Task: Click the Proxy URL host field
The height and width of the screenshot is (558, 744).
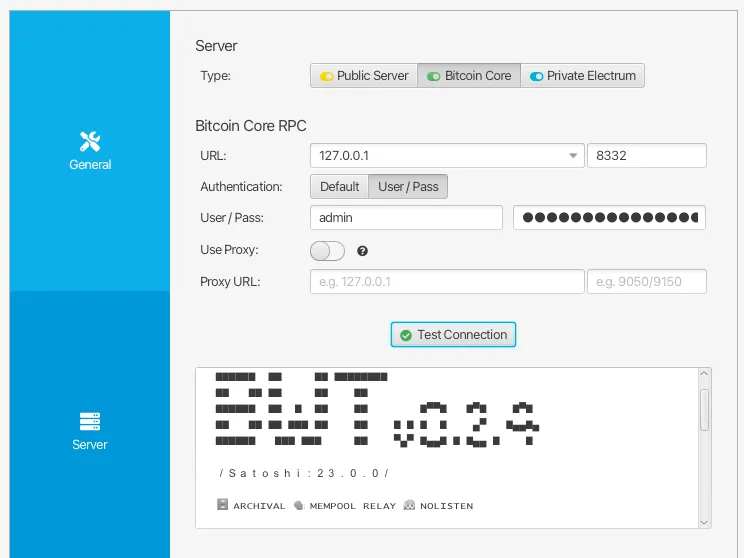Action: (x=447, y=282)
